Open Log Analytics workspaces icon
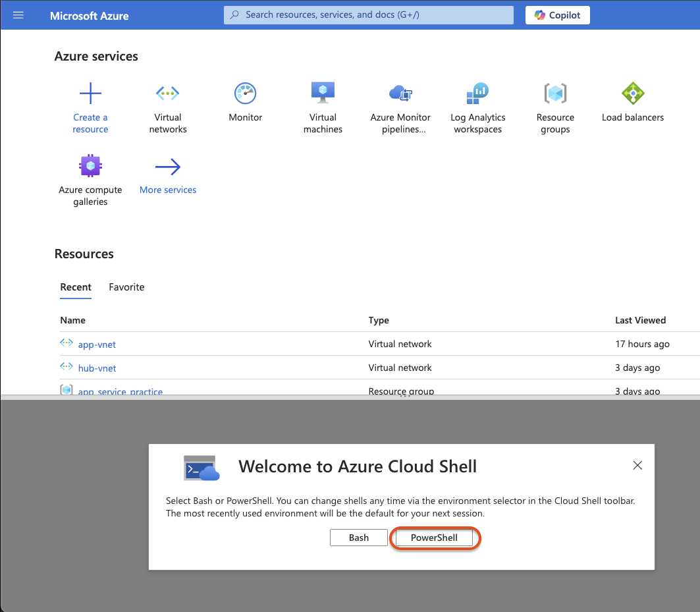 coord(477,93)
